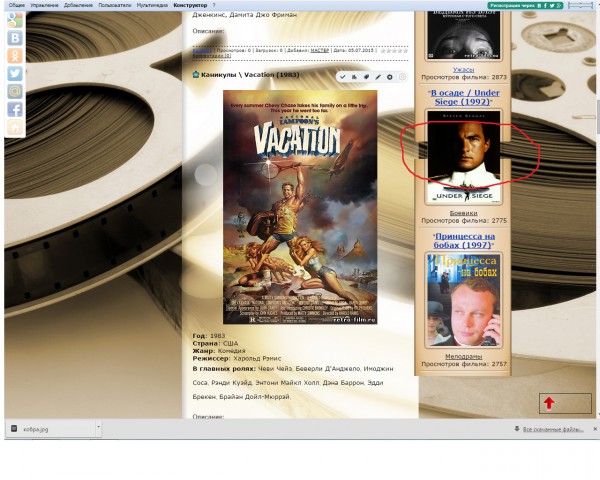Screen dimensions: 600x480
Task: Open Принцесса на бобах (1997) link
Action: 464,240
